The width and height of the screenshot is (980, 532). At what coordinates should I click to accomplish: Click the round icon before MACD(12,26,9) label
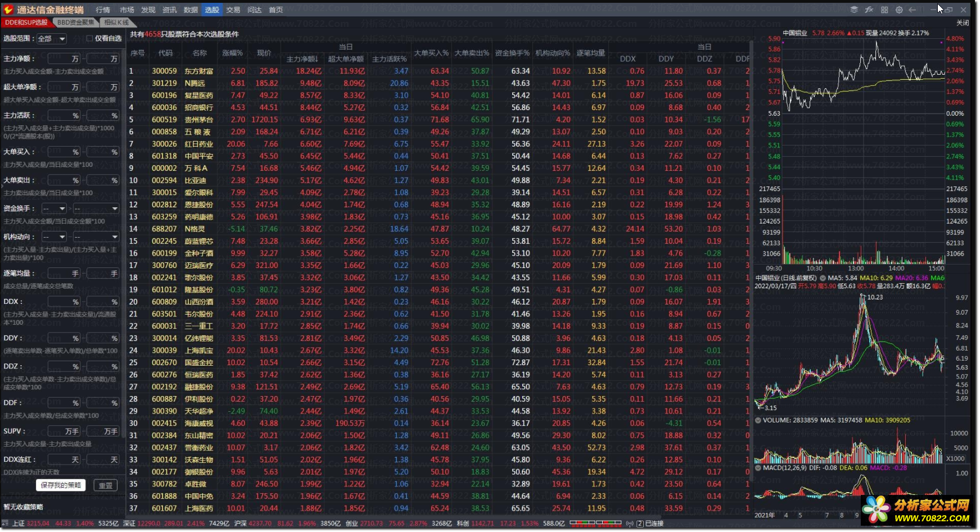(x=758, y=467)
